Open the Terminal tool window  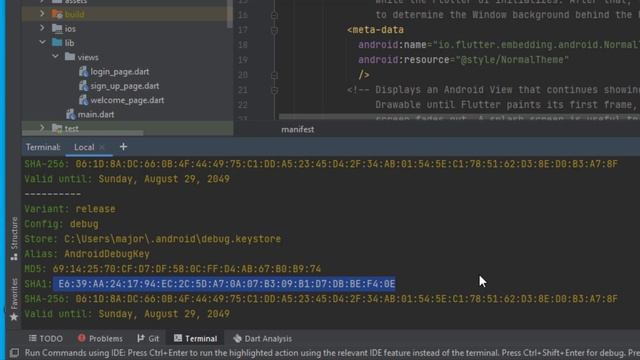(196, 338)
